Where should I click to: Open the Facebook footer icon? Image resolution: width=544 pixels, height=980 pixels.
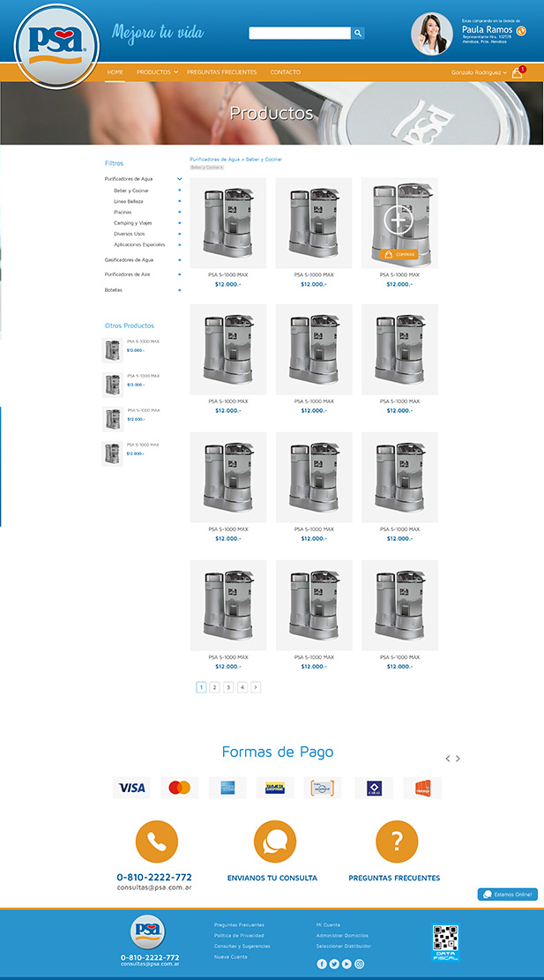pos(322,964)
